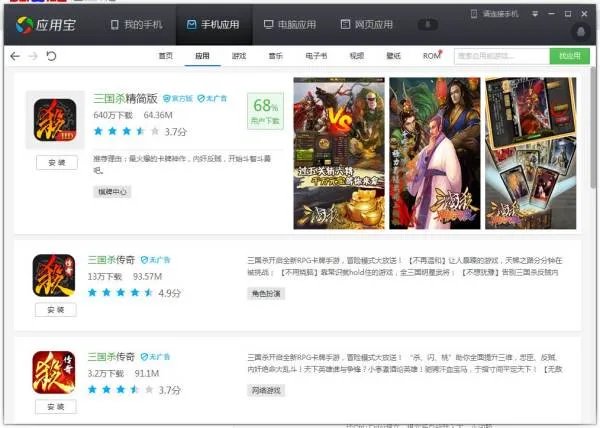The height and width of the screenshot is (428, 600).
Task: Click the 91.1M size text
Action: click(147, 373)
